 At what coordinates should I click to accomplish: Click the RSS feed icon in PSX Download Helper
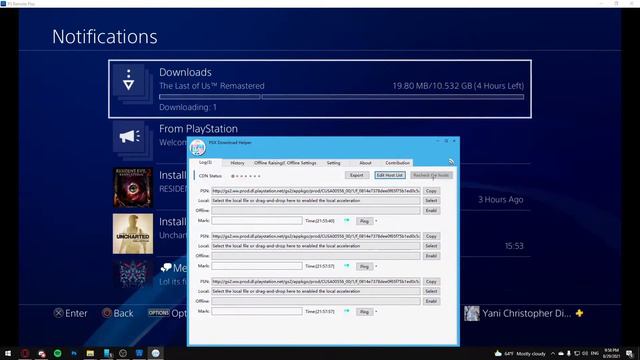coord(451,162)
